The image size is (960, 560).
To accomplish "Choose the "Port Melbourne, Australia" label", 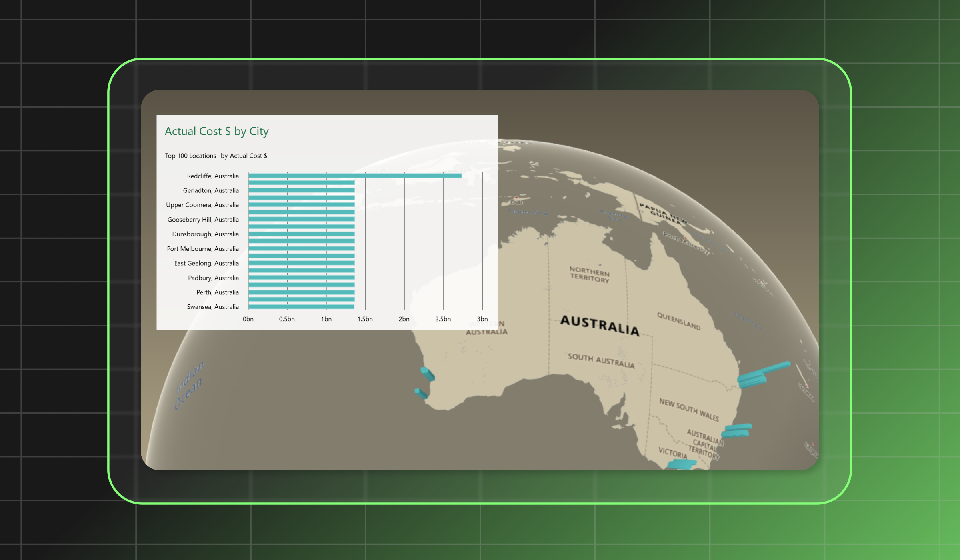I will pos(203,249).
